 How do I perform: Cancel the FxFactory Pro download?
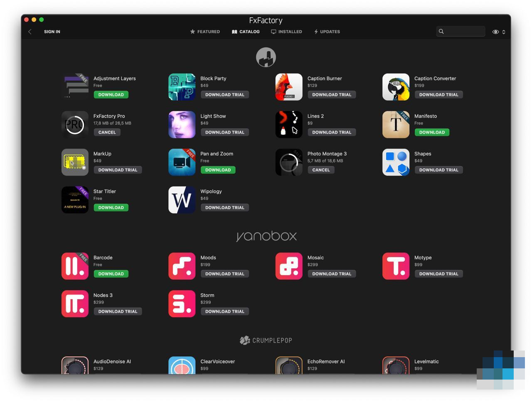click(x=107, y=132)
